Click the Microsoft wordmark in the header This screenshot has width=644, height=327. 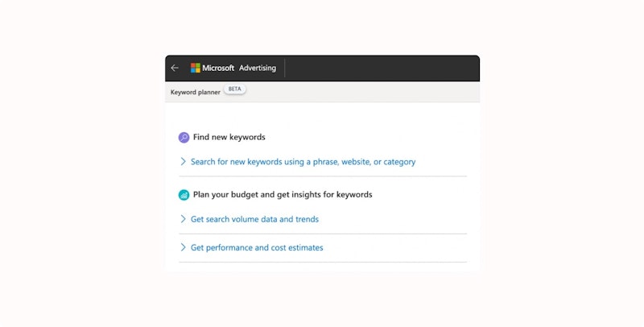[x=219, y=68]
